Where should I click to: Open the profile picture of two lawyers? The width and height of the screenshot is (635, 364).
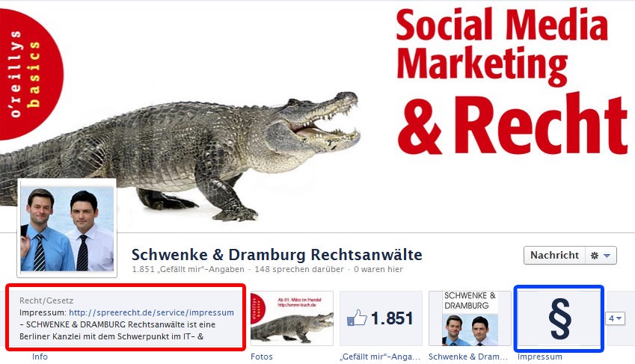click(x=67, y=229)
